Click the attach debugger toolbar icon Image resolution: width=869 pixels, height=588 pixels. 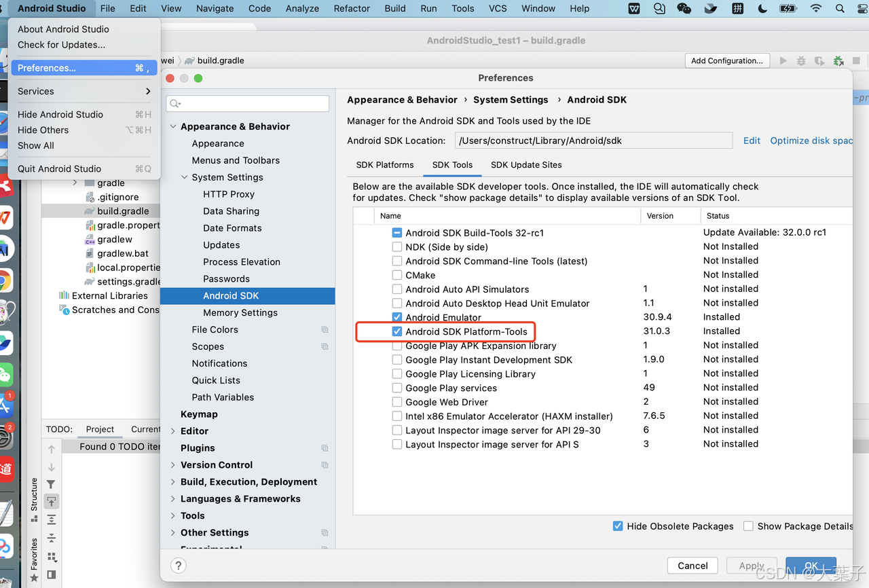[838, 60]
